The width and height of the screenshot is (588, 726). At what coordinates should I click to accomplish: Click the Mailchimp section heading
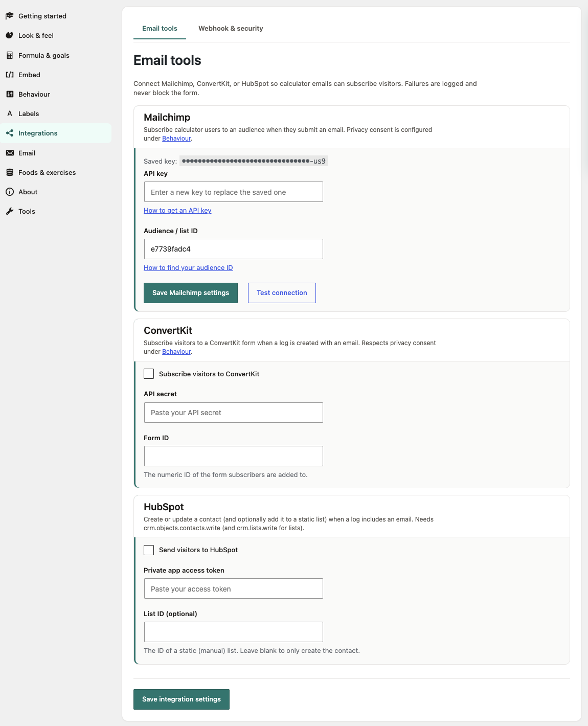click(167, 117)
